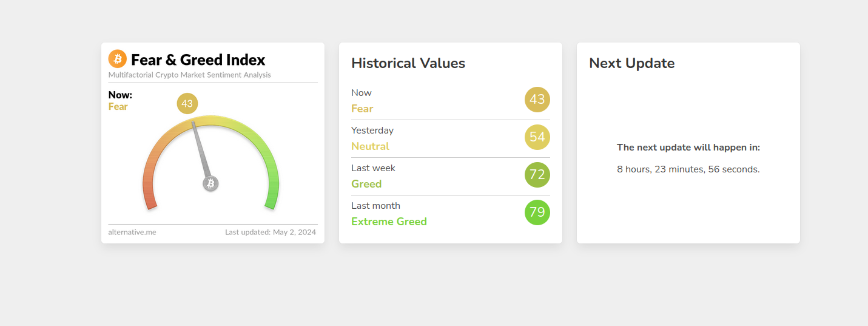Click the Last week value circle 72
Viewport: 868px width, 326px height.
pos(537,175)
